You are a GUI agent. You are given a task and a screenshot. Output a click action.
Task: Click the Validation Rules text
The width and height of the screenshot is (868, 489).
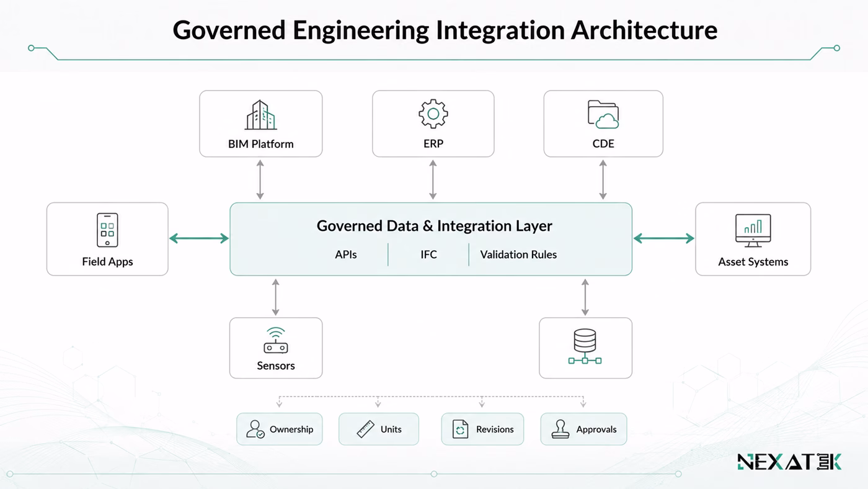click(x=518, y=254)
